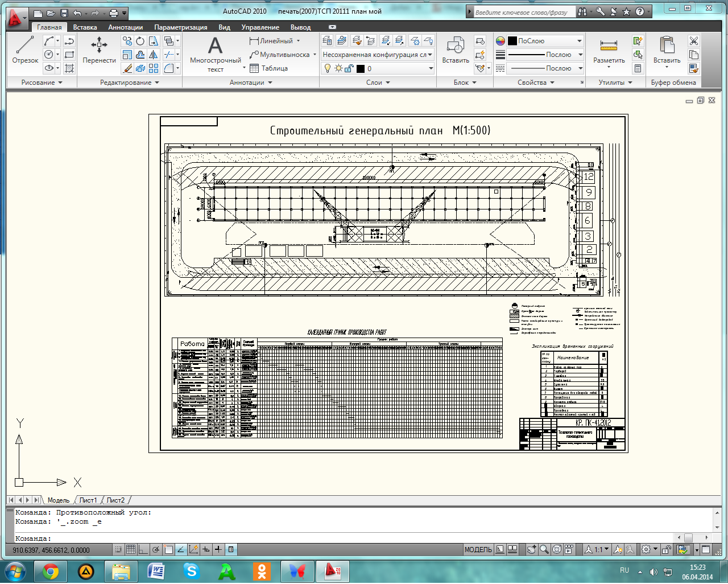
Task: Open the Help question mark icon
Action: 640,12
